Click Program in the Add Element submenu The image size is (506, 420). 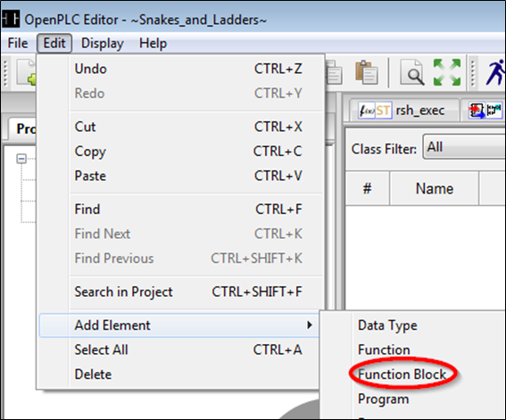tap(384, 399)
